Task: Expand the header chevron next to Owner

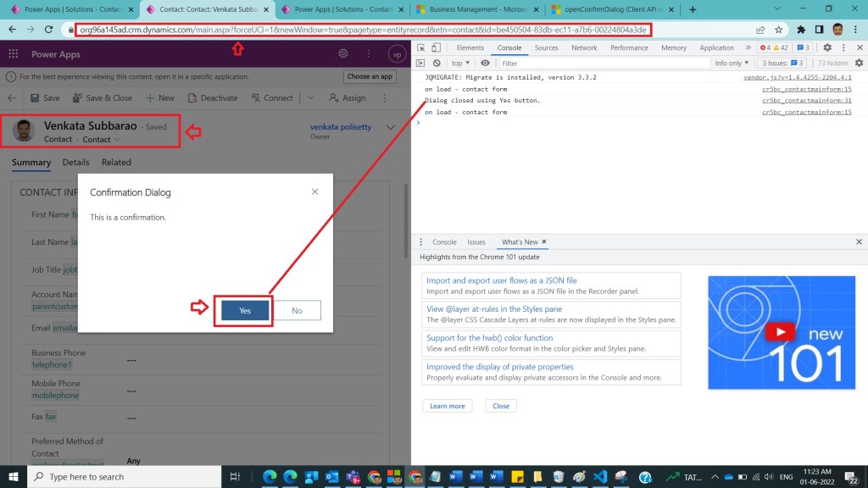Action: click(390, 128)
